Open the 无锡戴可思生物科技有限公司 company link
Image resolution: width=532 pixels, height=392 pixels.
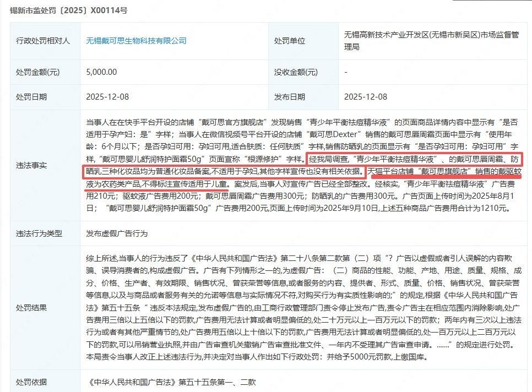pos(136,41)
